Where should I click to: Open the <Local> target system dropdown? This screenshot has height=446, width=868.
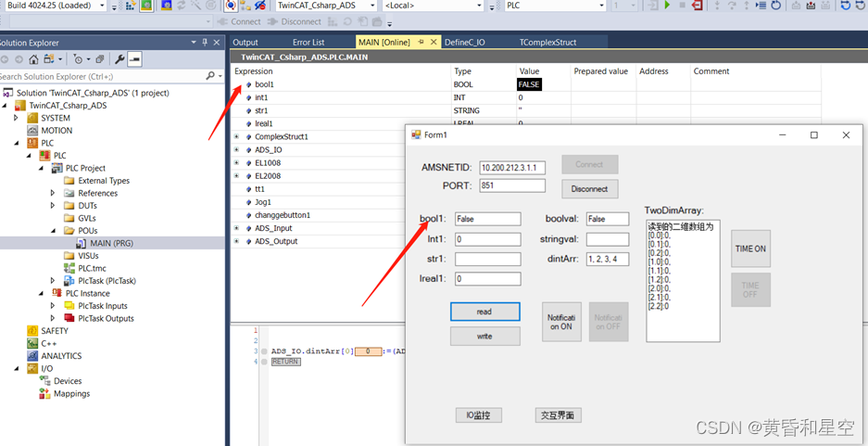(480, 6)
